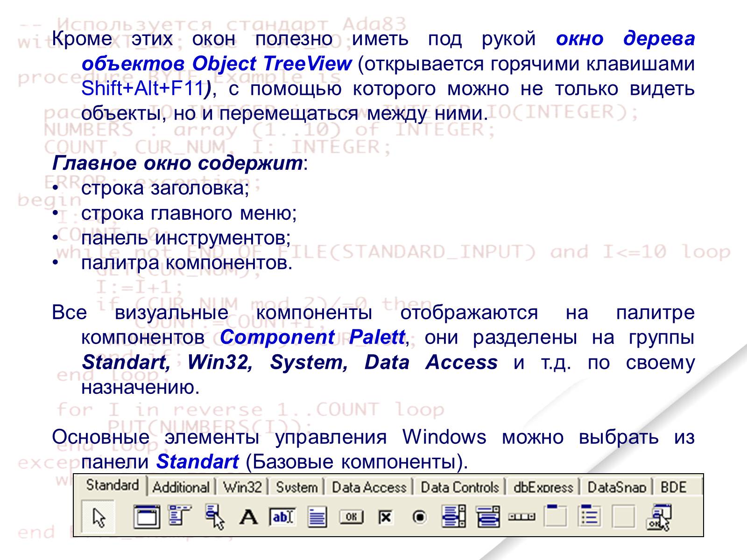747x560 pixels.
Task: Select the Label component (letter A)
Action: (248, 517)
